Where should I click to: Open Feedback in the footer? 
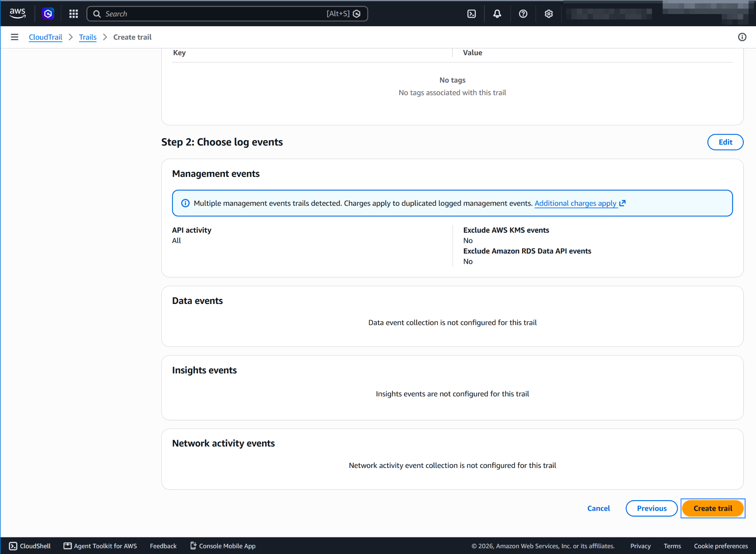[163, 546]
